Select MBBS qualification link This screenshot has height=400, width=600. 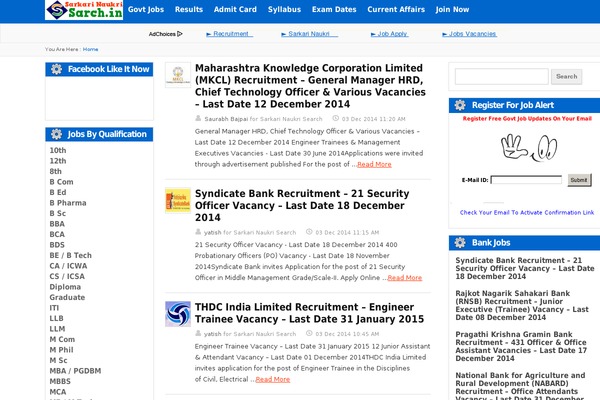tap(60, 382)
